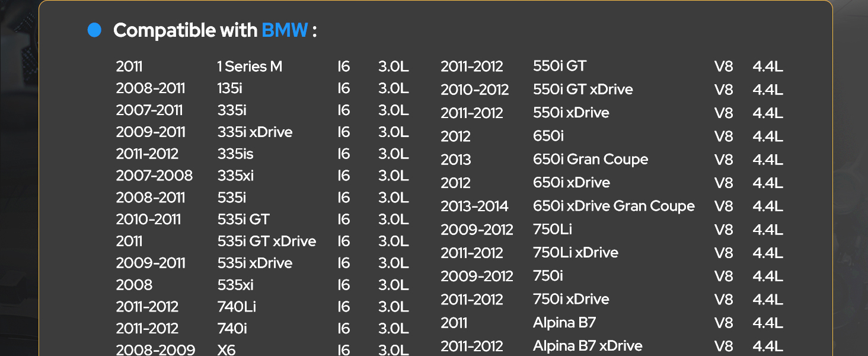This screenshot has height=356, width=868.
Task: Click the "535i xDrive" model name
Action: [x=255, y=263]
